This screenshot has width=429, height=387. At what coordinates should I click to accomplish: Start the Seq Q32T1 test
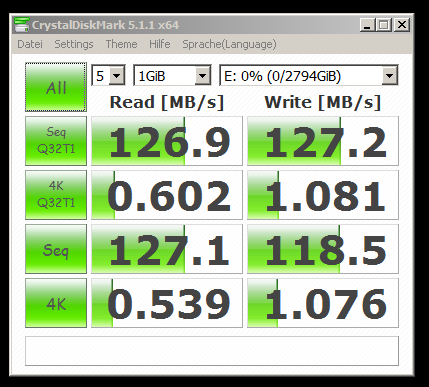coord(56,141)
